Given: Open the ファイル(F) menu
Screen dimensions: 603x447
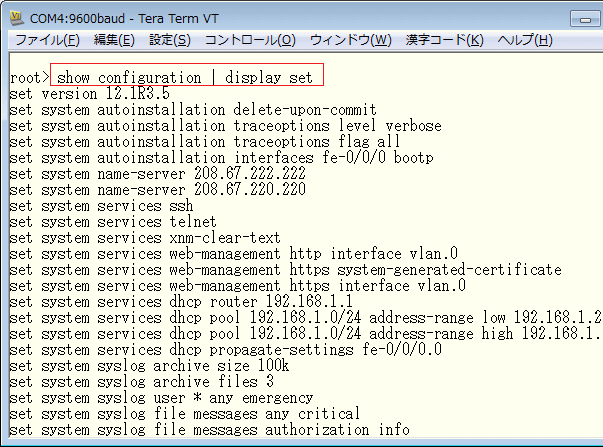Looking at the screenshot, I should point(47,40).
